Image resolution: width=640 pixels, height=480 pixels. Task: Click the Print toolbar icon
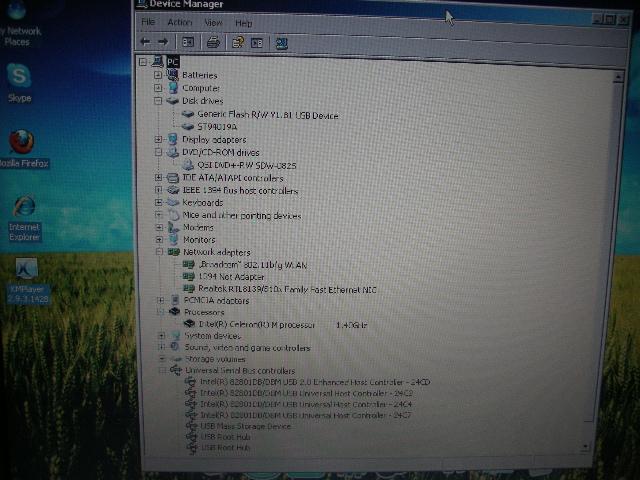[213, 42]
